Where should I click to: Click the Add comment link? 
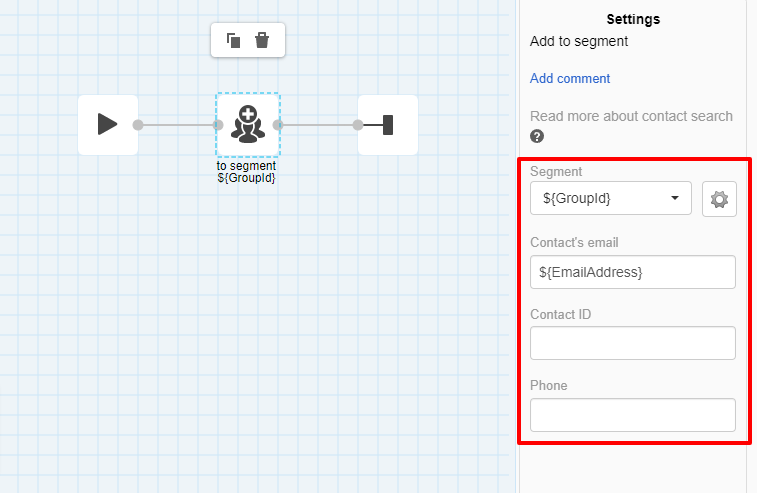[x=570, y=78]
